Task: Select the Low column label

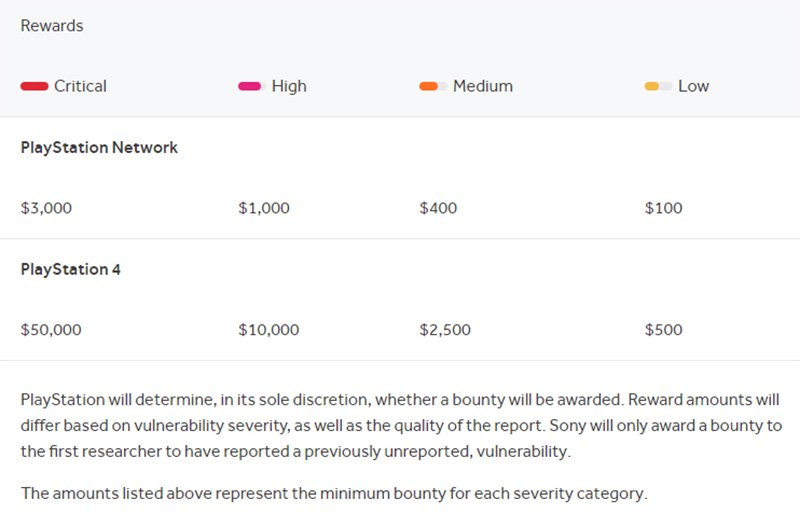Action: click(x=693, y=86)
